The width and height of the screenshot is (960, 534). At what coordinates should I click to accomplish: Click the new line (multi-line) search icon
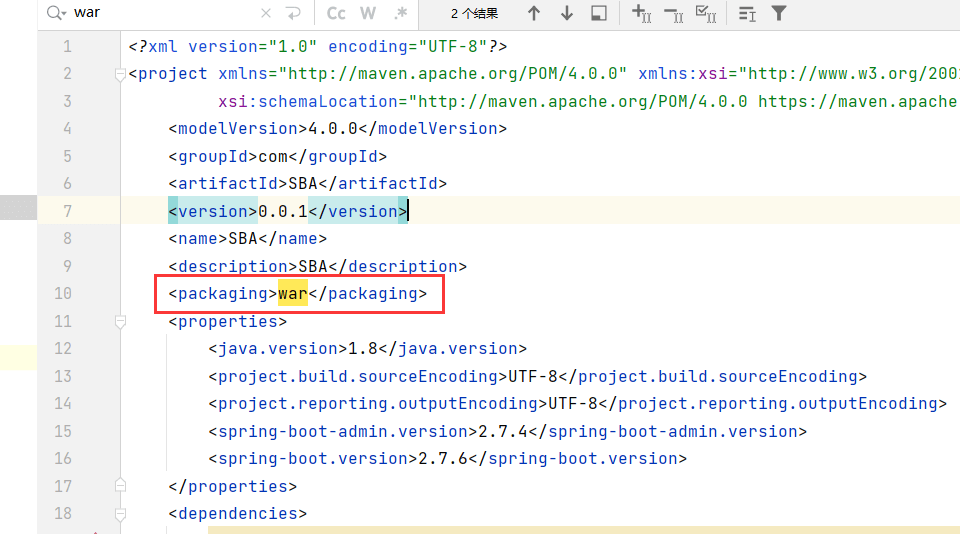pos(293,13)
